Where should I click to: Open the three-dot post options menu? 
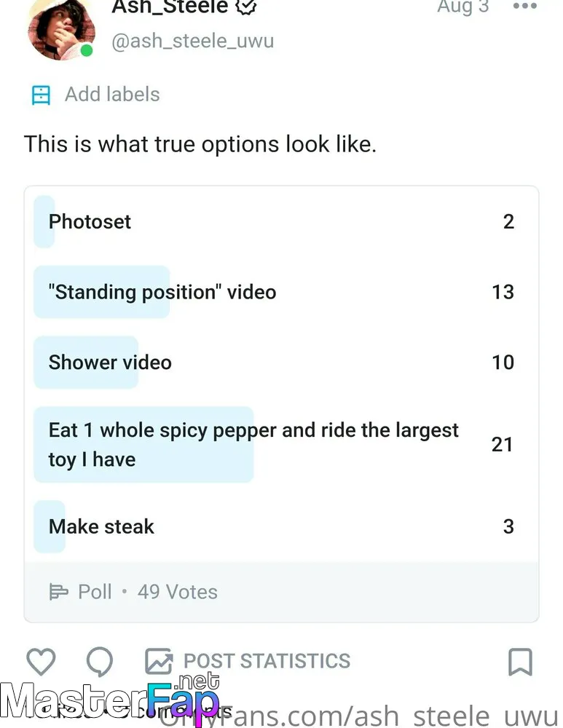[x=525, y=6]
